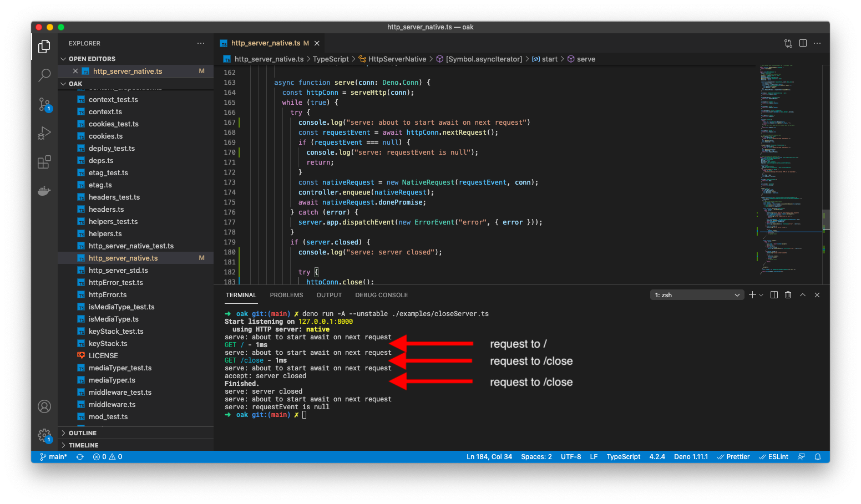Viewport: 861px width, 504px height.
Task: Open the Run and Debug view
Action: coord(44,133)
